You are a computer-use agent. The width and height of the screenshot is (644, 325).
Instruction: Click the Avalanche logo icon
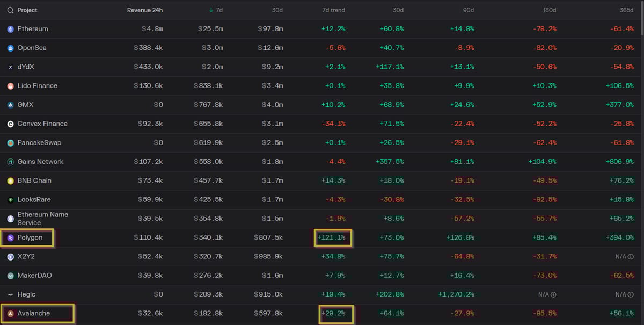pyautogui.click(x=10, y=313)
